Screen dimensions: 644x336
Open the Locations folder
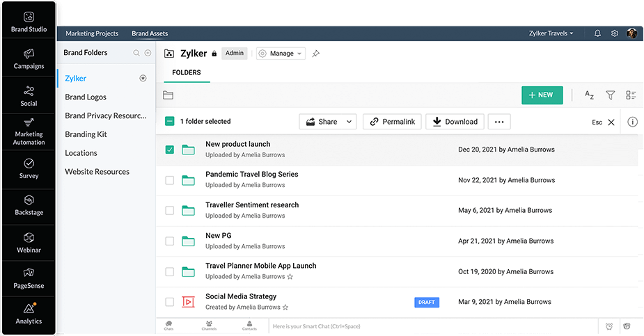(x=81, y=153)
